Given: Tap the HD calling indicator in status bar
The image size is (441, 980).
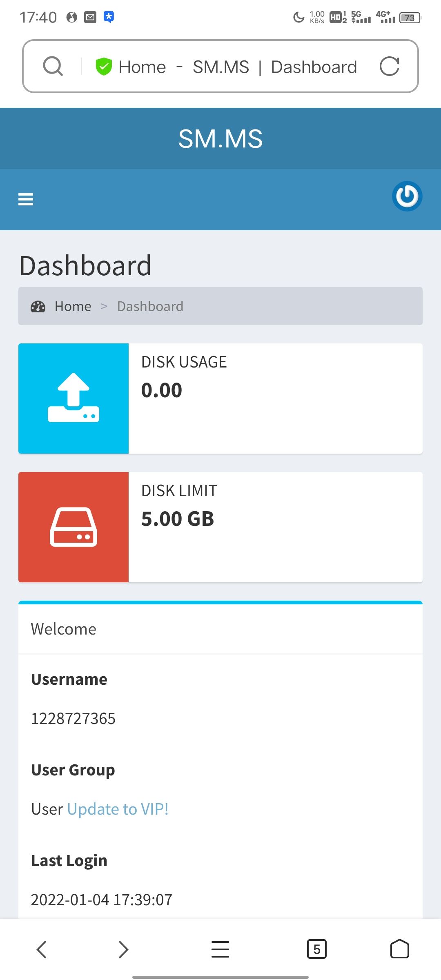Looking at the screenshot, I should [338, 17].
